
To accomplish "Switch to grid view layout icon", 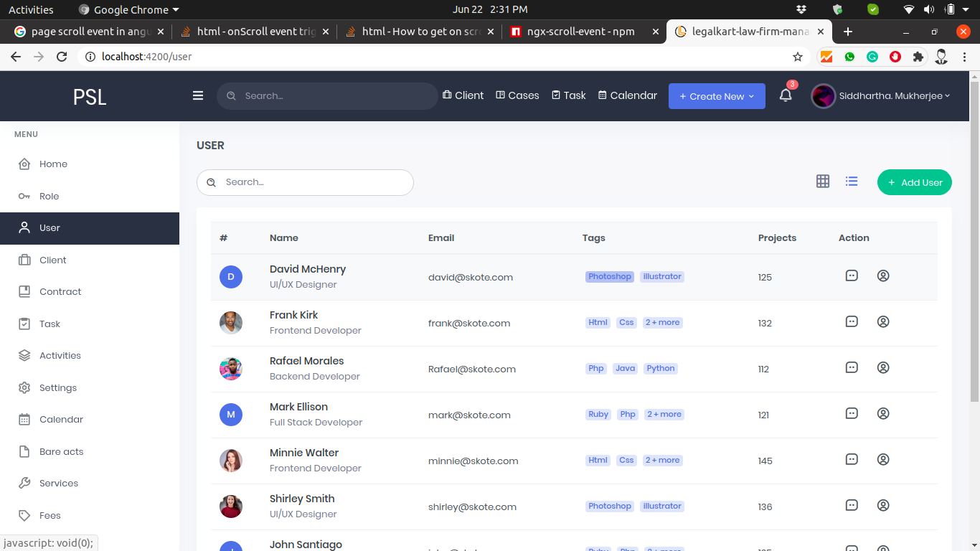I will click(823, 182).
